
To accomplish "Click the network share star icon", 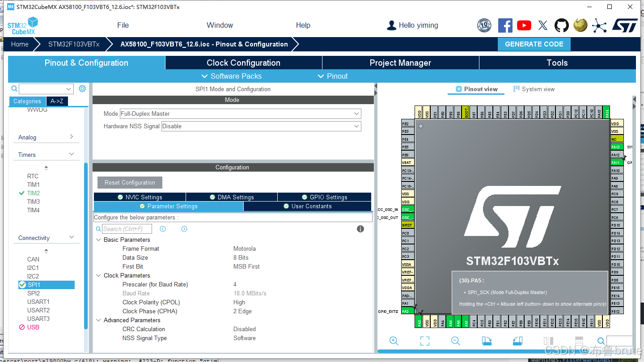I will [x=599, y=25].
